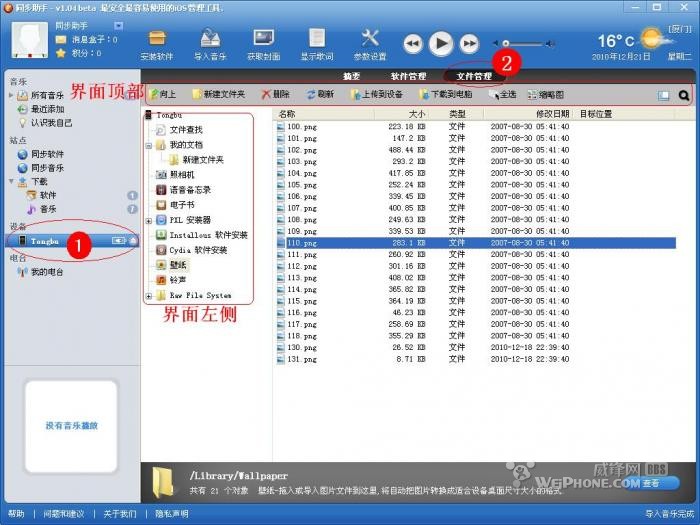
Task: Toggle 缩略图 thumbnail view
Action: 544,95
